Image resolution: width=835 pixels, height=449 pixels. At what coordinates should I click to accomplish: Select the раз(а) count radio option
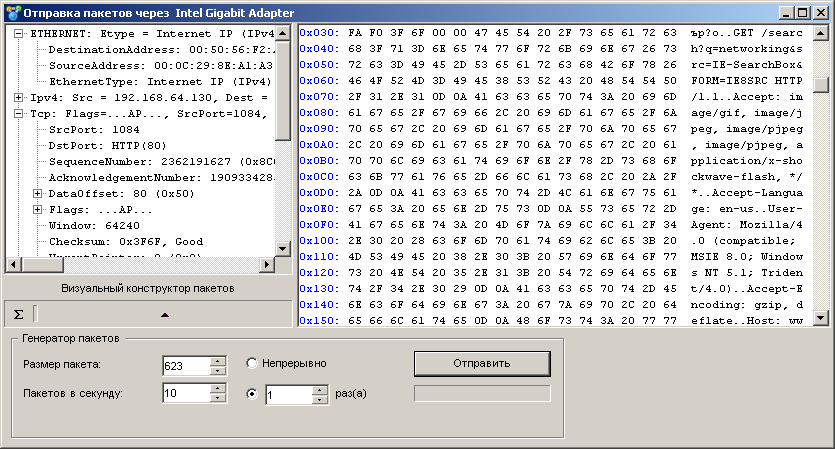click(x=251, y=394)
